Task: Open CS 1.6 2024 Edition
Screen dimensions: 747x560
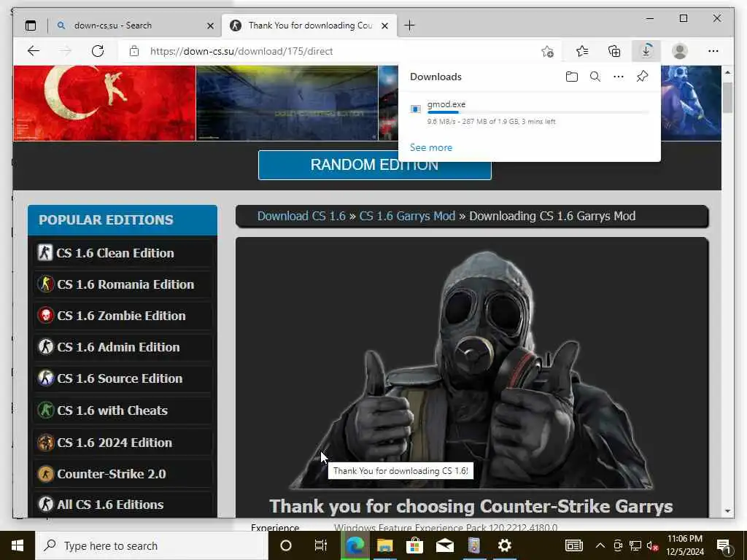Action: tap(123, 443)
